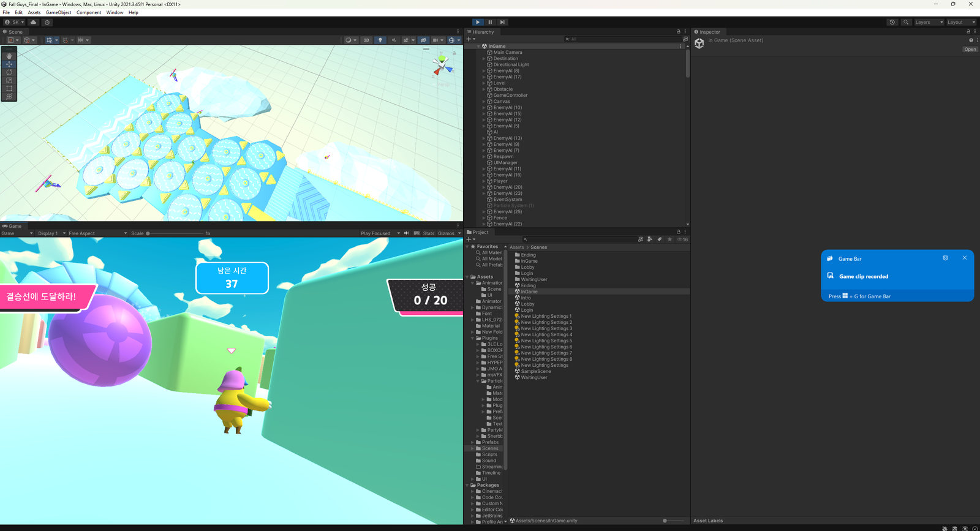980x531 pixels.
Task: Open the GameObject menu
Action: click(x=58, y=12)
